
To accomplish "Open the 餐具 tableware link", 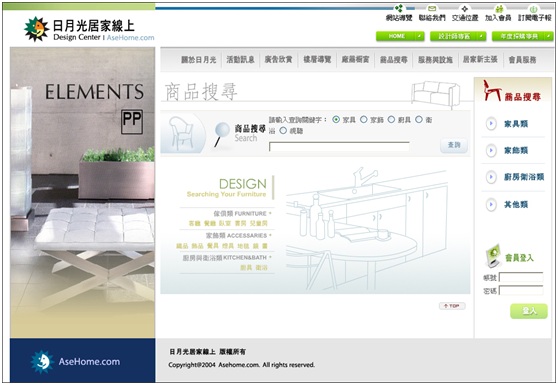I will [x=213, y=246].
